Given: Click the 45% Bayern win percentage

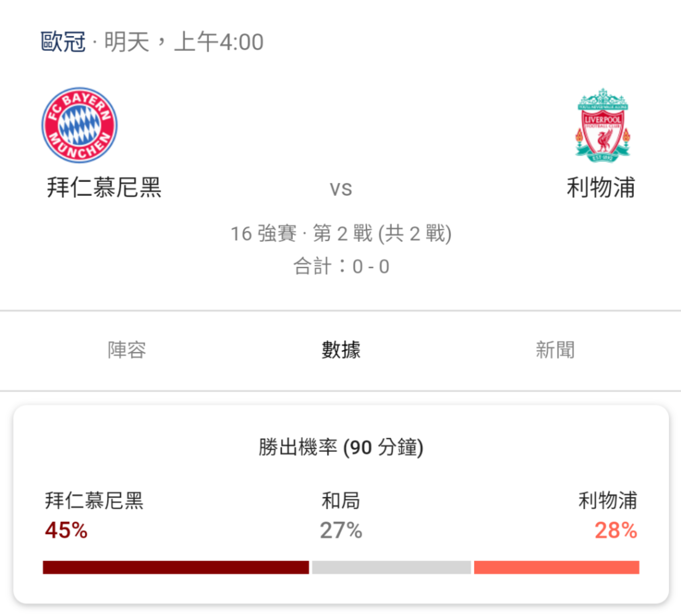Looking at the screenshot, I should click(x=66, y=530).
